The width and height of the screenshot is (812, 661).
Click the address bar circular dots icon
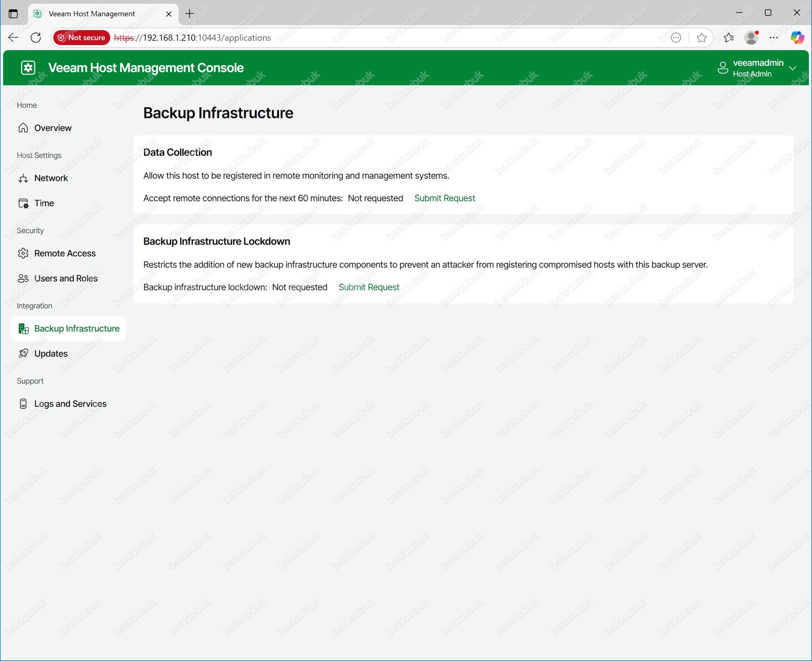point(676,37)
